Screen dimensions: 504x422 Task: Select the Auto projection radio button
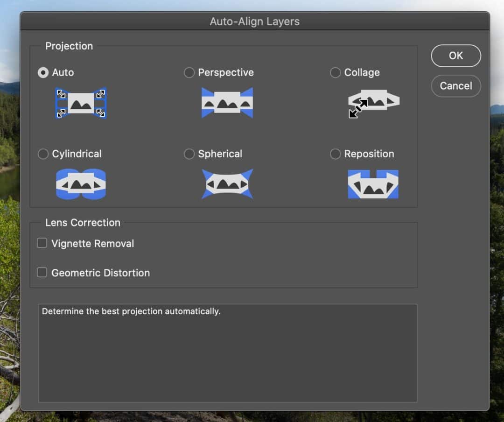tap(42, 72)
